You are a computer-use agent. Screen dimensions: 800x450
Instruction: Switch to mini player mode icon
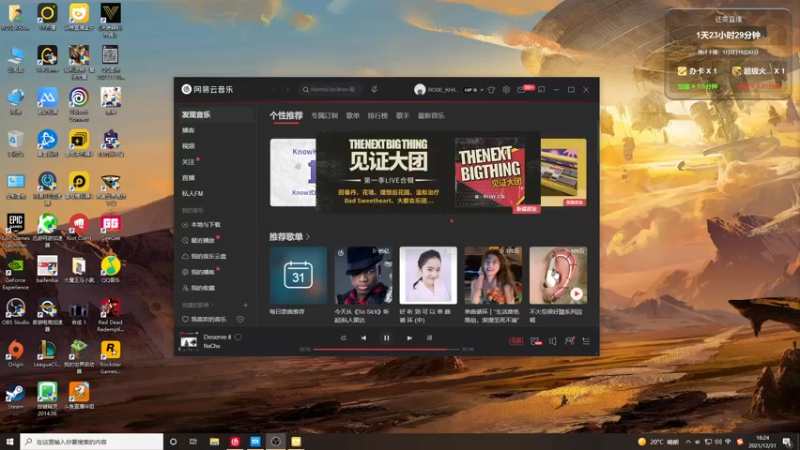[541, 90]
